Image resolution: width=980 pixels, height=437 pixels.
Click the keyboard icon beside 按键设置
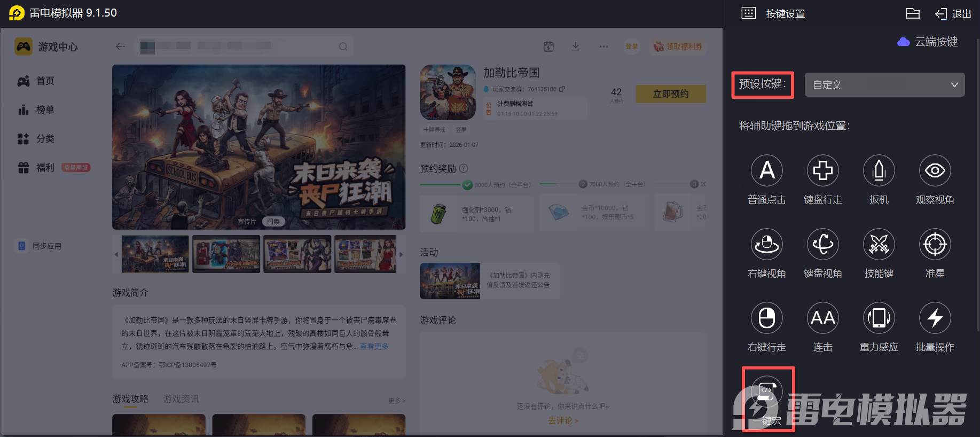749,13
